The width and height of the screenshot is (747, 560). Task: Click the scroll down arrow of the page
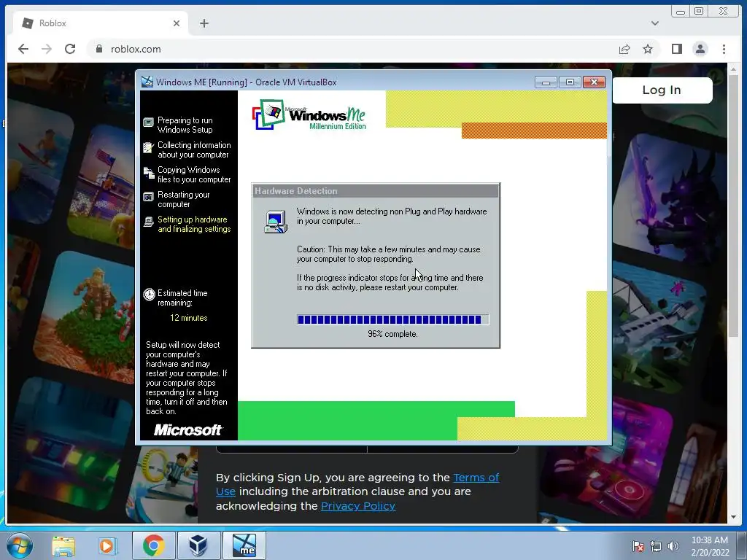(733, 517)
